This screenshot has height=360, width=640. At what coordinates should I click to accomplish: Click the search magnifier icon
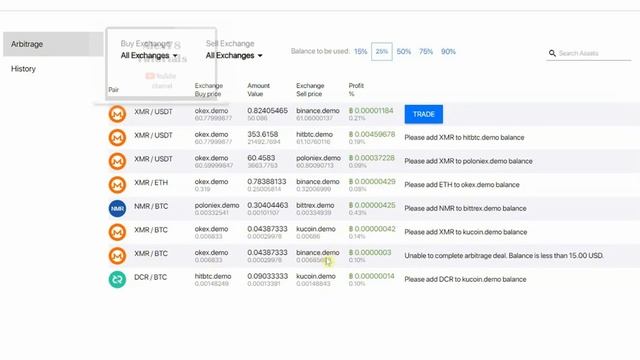[x=552, y=53]
